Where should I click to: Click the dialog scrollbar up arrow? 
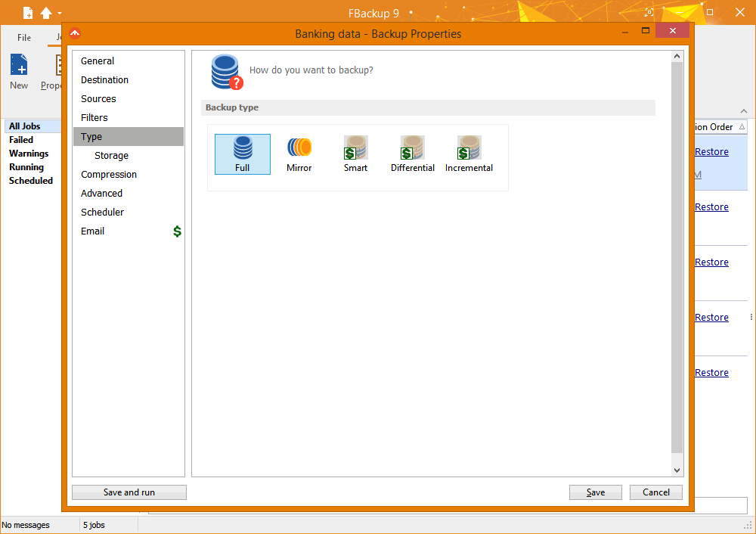pyautogui.click(x=677, y=57)
